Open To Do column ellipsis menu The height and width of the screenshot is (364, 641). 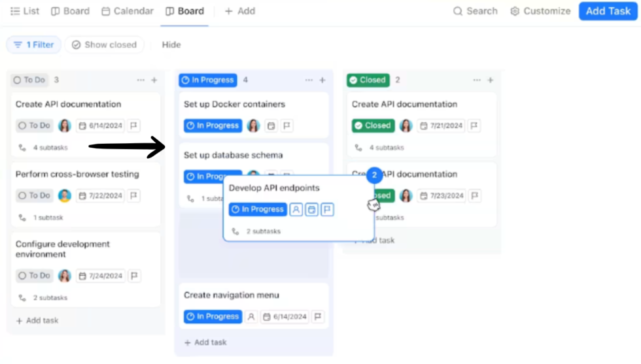pyautogui.click(x=141, y=80)
